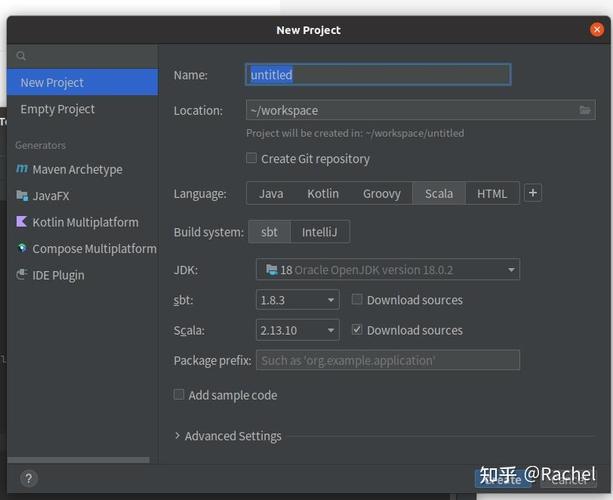Image resolution: width=613 pixels, height=500 pixels.
Task: Select Java as the project language
Action: (271, 194)
